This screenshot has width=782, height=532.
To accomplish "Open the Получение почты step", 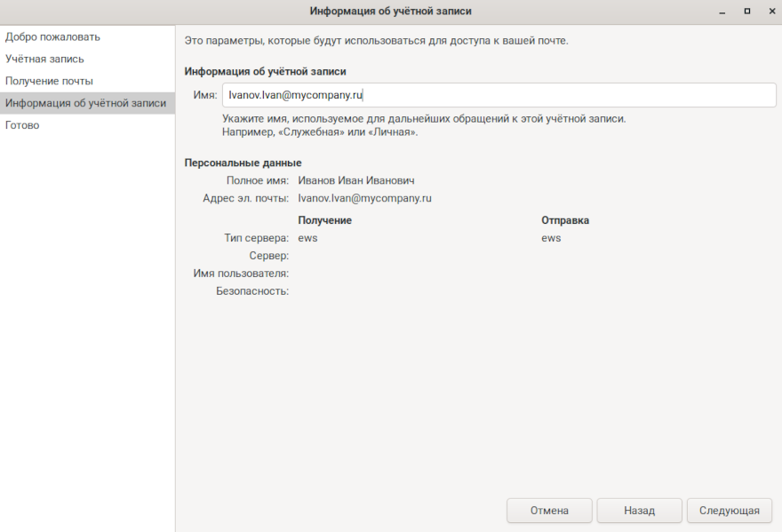I will [49, 82].
